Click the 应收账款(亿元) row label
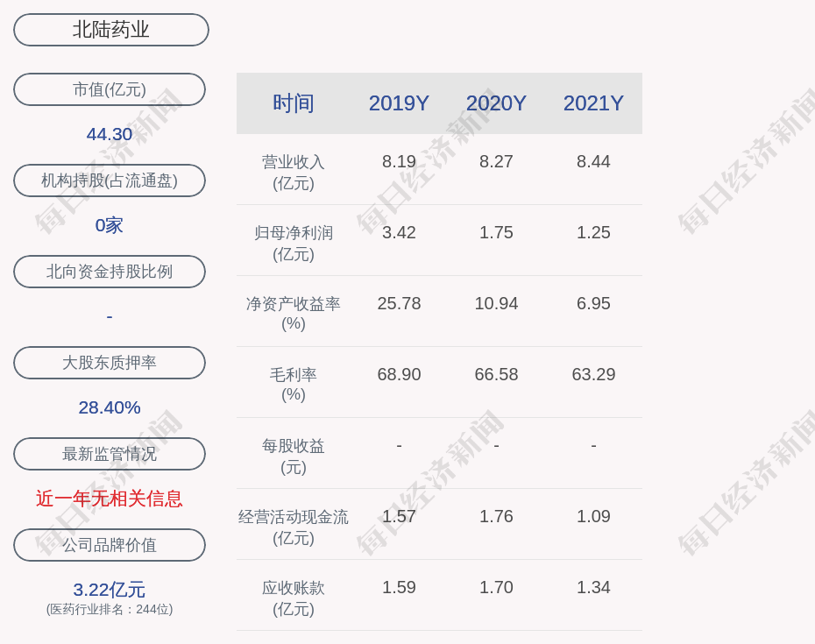The image size is (815, 644). [x=294, y=598]
